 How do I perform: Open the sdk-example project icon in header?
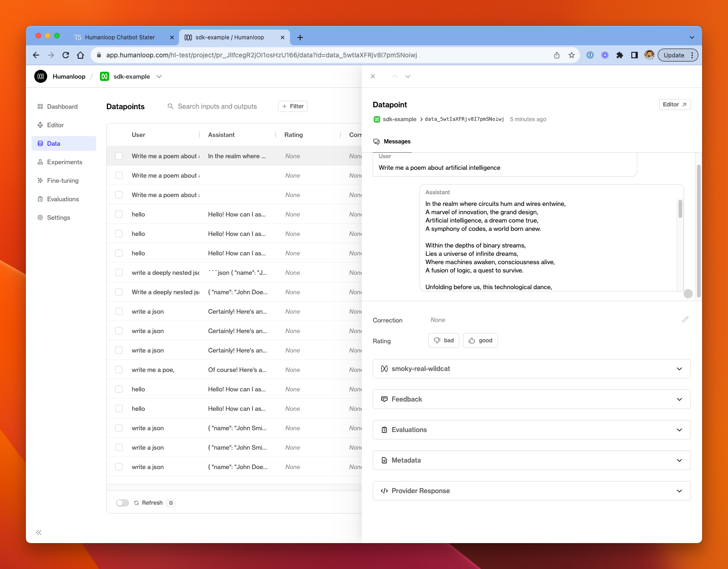(x=105, y=76)
